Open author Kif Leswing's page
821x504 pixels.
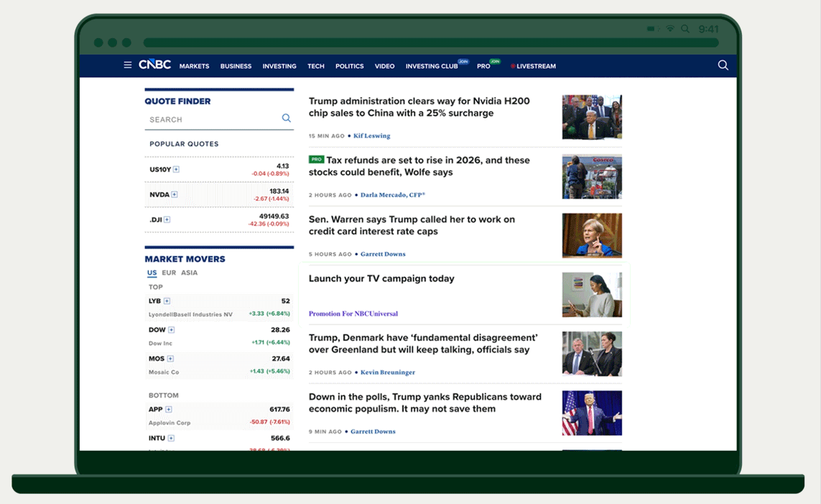[x=371, y=136]
